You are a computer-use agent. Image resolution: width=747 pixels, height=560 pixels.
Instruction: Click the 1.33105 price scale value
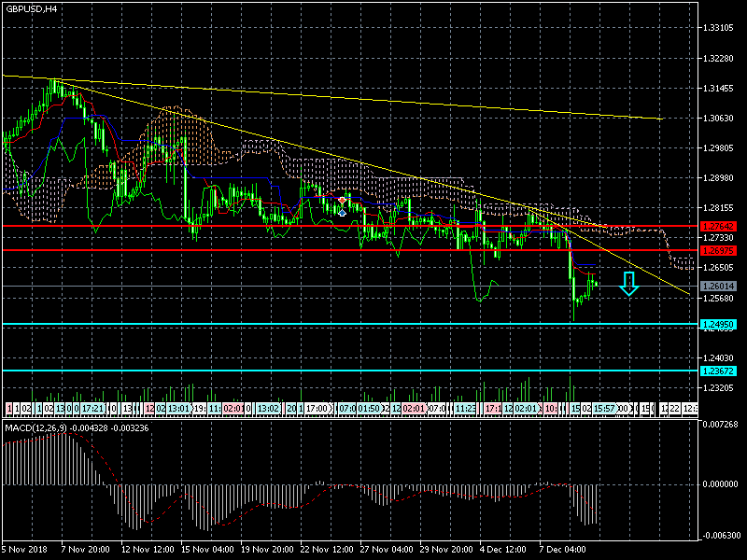(719, 28)
